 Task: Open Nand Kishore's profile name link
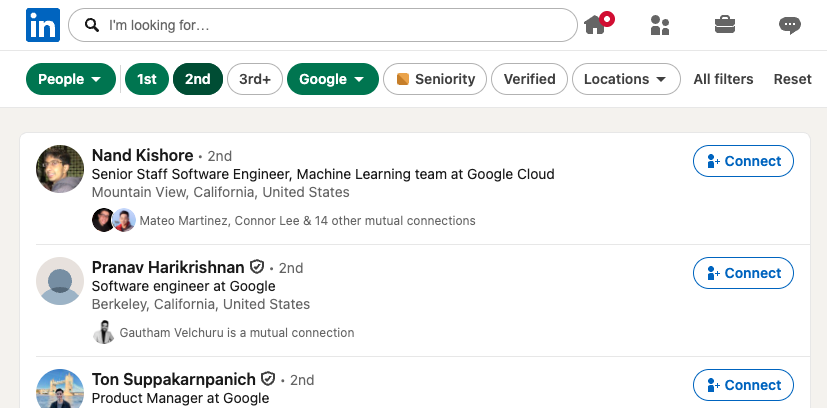[x=142, y=156]
